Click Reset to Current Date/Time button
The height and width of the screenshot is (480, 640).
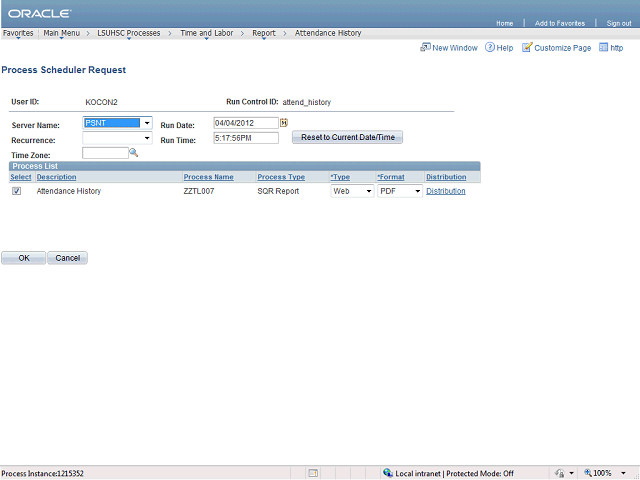[347, 137]
